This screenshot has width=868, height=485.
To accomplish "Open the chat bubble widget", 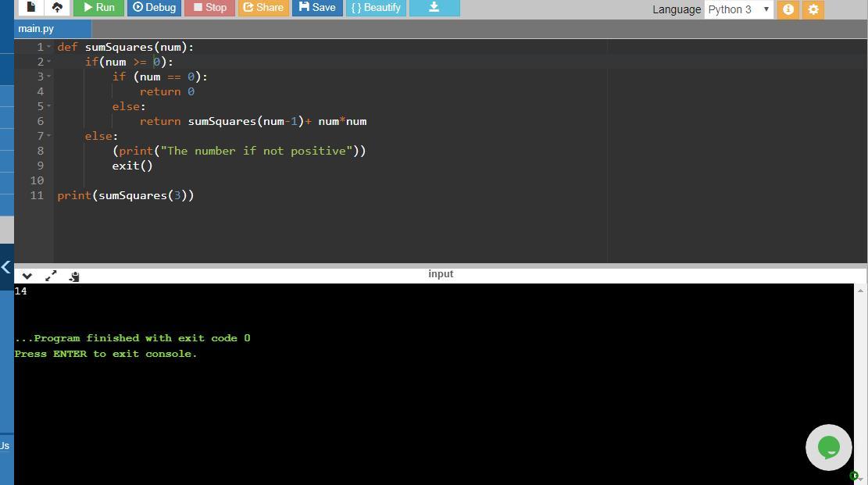I will (829, 448).
